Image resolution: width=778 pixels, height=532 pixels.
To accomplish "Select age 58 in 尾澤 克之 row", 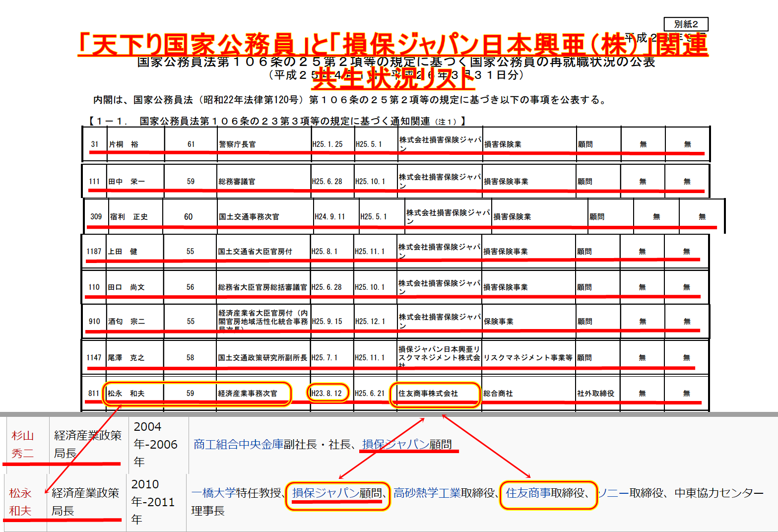I will [x=191, y=358].
